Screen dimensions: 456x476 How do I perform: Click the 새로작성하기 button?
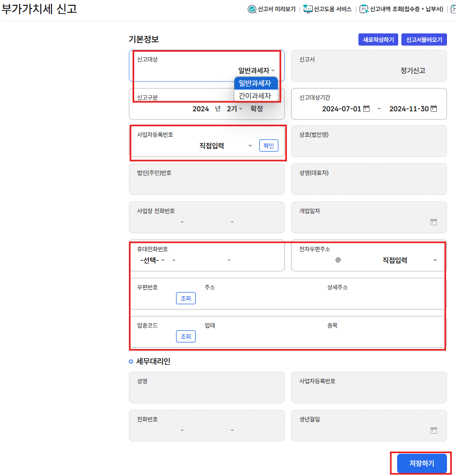coord(378,39)
